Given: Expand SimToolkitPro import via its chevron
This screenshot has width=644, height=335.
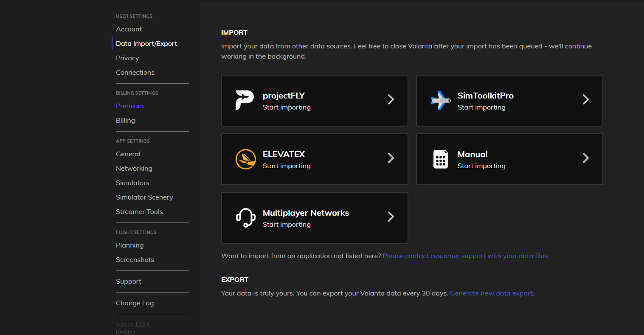Looking at the screenshot, I should click(586, 99).
